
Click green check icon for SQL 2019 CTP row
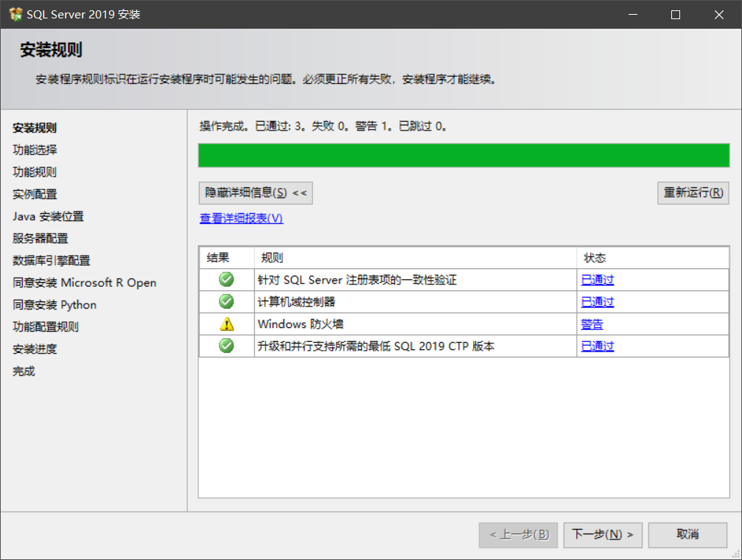tap(226, 346)
